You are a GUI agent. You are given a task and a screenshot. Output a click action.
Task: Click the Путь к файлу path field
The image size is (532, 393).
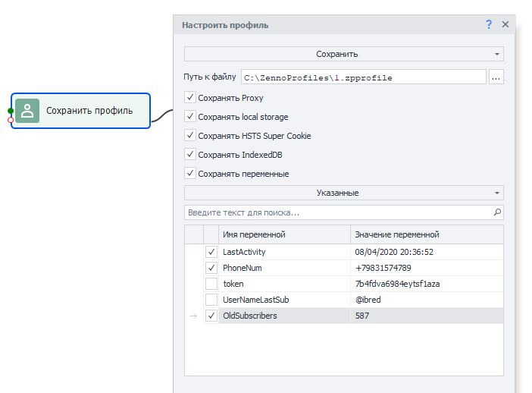click(363, 77)
